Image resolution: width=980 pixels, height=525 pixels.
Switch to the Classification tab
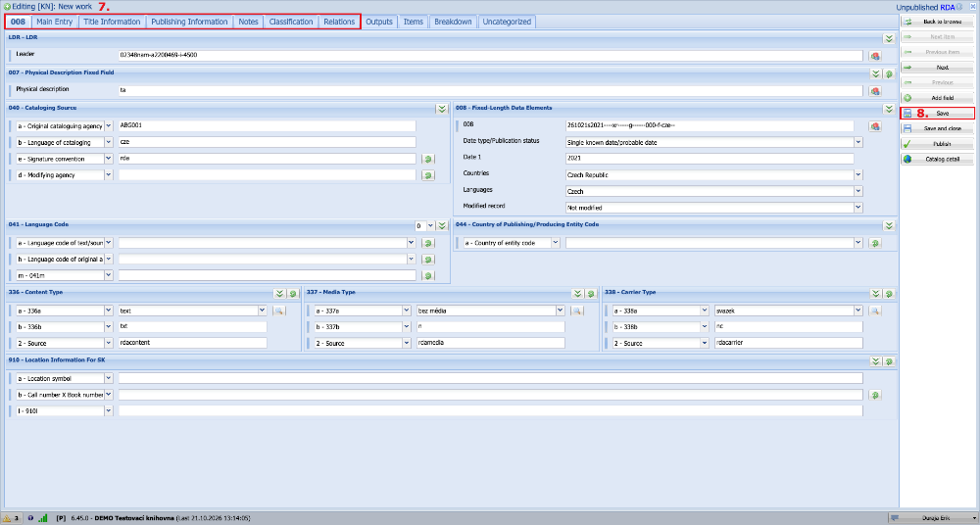291,22
